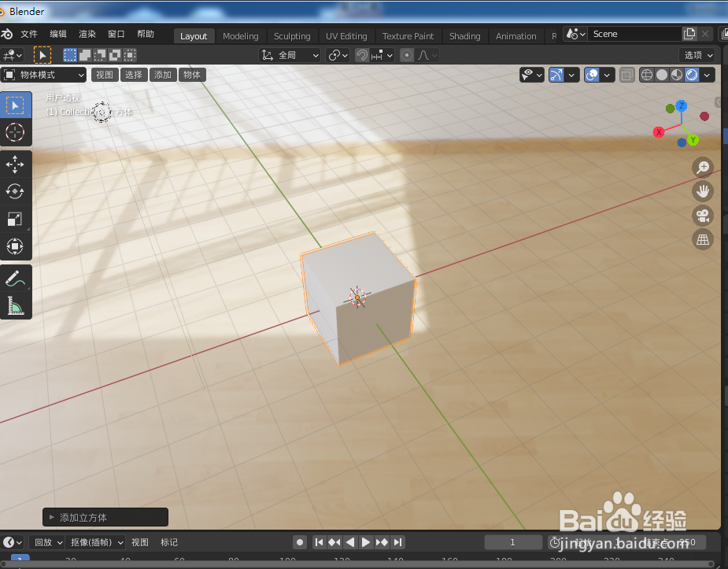728x569 pixels.
Task: Toggle auto keying record button
Action: pos(300,542)
